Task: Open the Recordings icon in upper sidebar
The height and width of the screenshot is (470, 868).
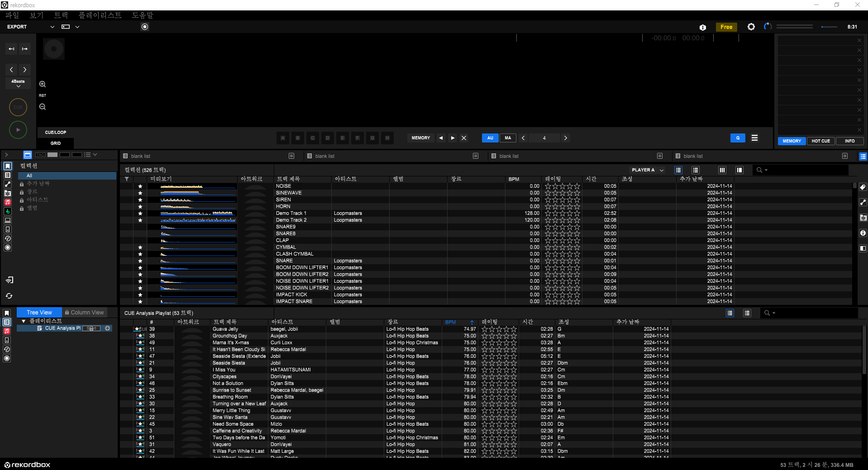Action: [8, 247]
